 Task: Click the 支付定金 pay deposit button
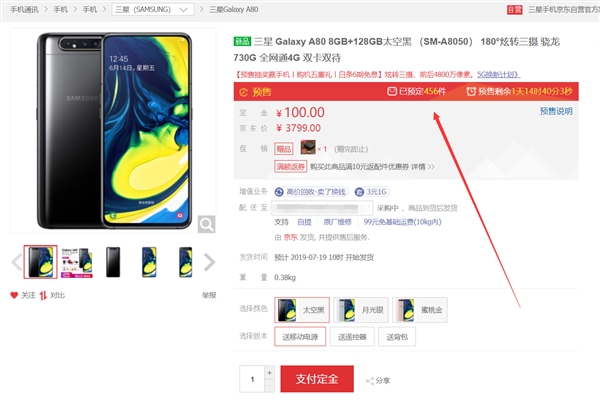pos(317,379)
